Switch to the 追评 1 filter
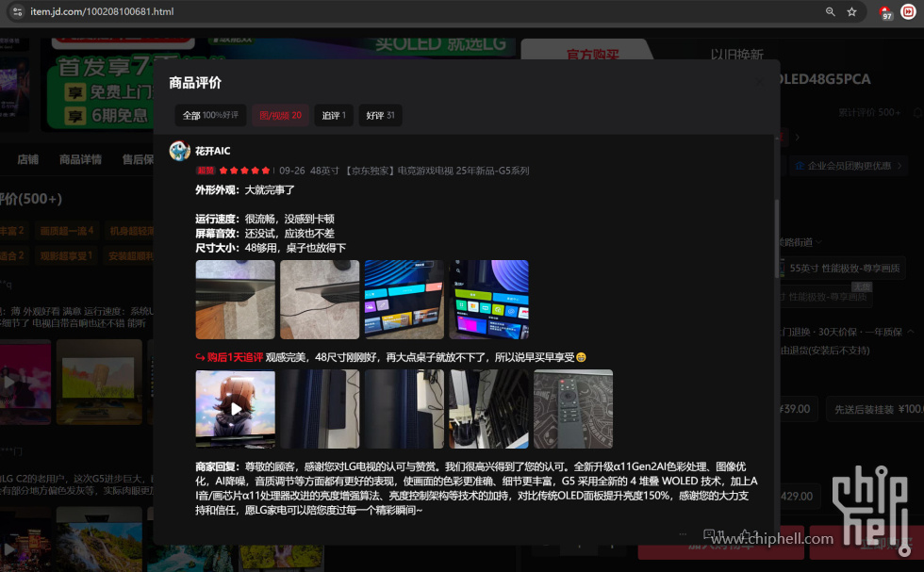Image resolution: width=924 pixels, height=572 pixels. coord(334,116)
